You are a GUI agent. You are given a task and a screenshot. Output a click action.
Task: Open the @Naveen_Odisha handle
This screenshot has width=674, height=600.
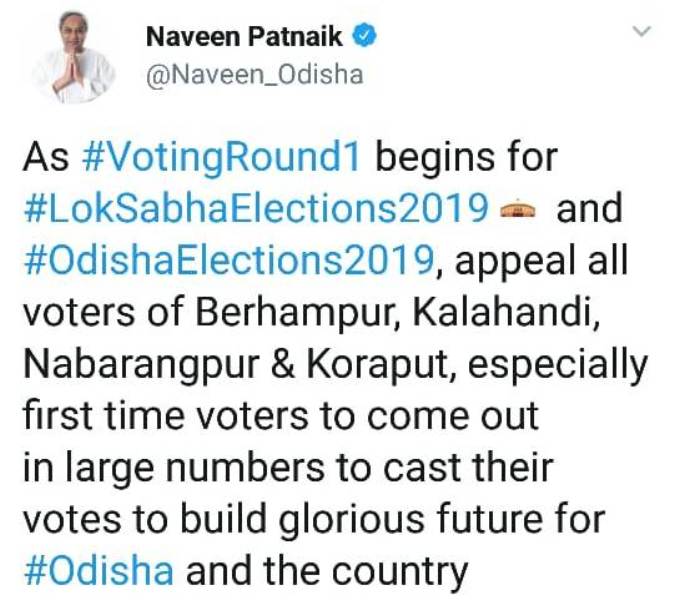[254, 76]
